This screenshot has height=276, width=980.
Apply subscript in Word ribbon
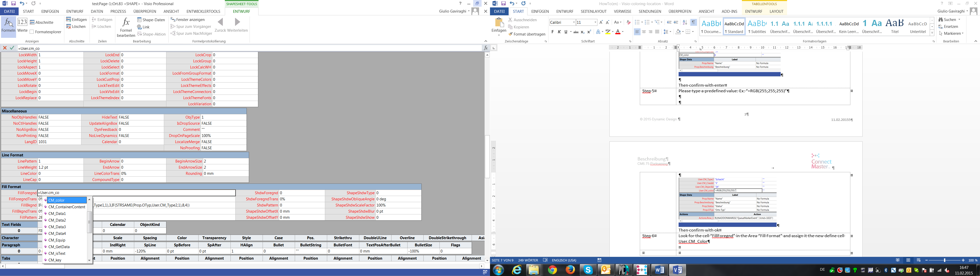[x=582, y=32]
